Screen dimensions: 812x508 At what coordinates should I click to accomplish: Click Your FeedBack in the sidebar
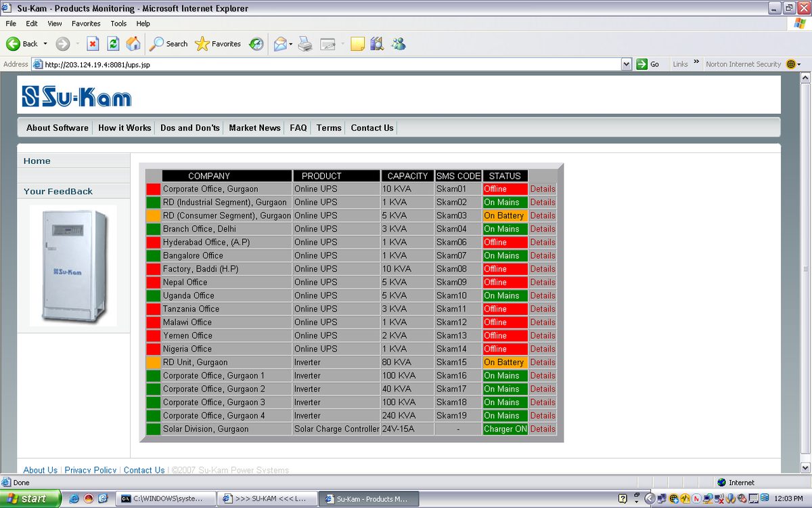[x=58, y=191]
